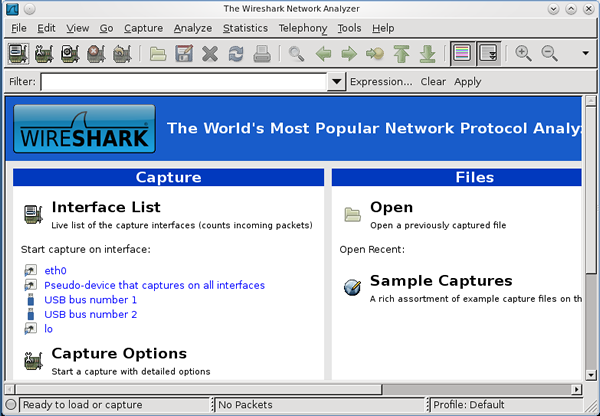Click the vertical scrollbar up arrow

pos(591,101)
